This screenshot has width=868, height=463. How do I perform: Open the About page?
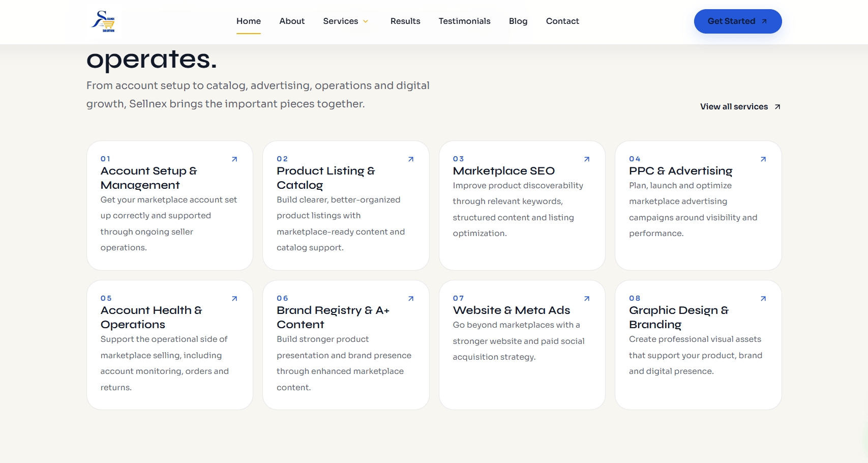(x=292, y=21)
